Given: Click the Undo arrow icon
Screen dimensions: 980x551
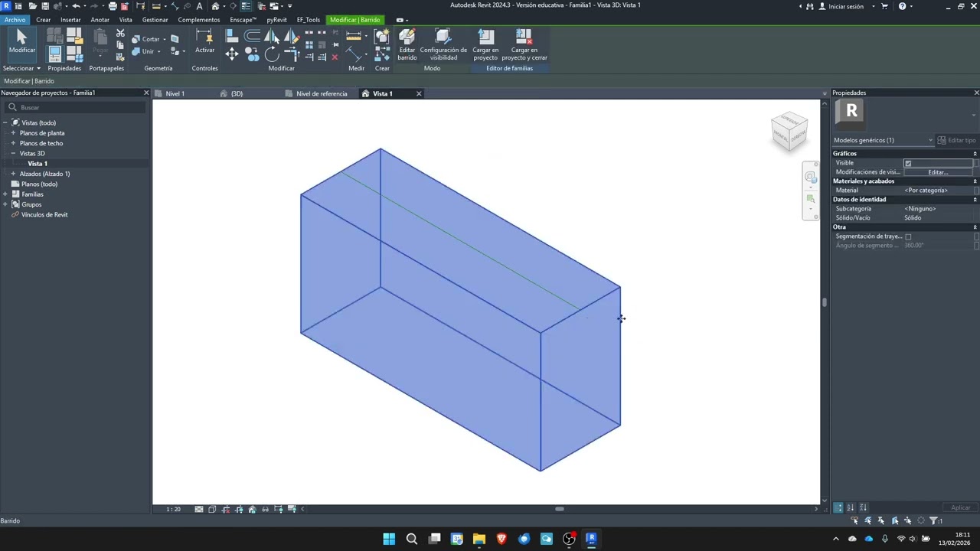Looking at the screenshot, I should click(75, 6).
